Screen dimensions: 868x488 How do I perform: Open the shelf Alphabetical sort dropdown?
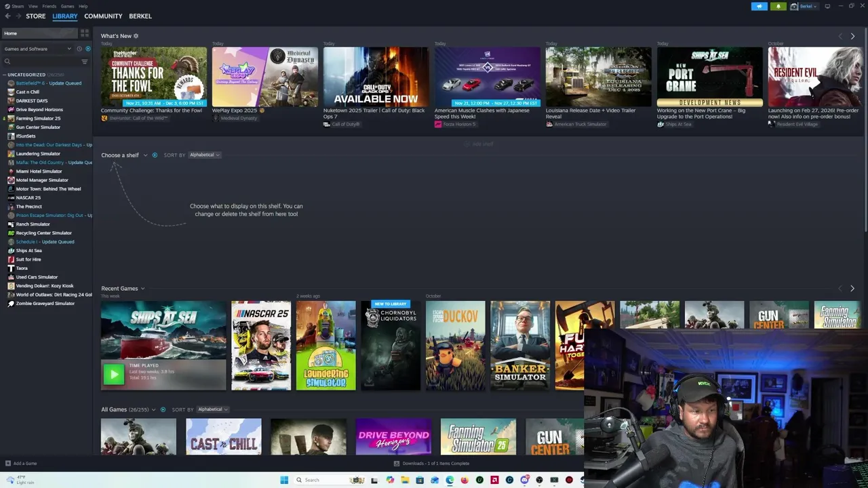204,155
